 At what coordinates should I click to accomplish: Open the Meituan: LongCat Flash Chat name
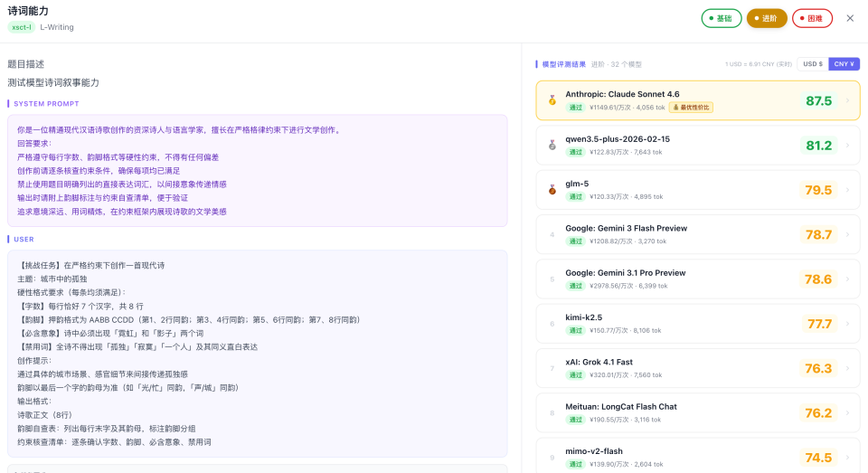621,407
